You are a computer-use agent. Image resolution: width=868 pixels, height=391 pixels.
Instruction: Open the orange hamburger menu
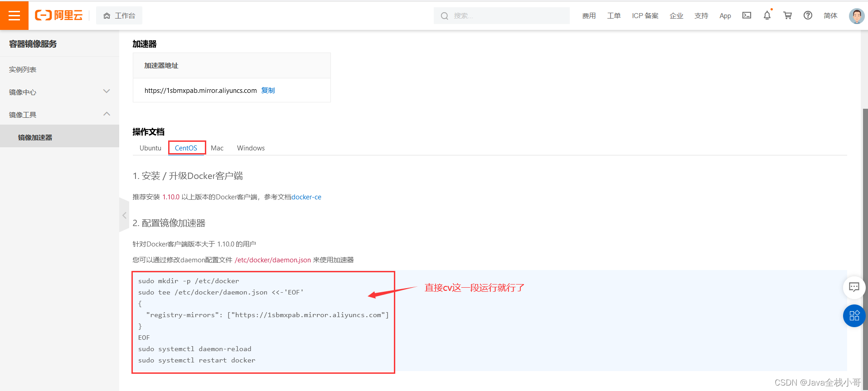tap(14, 15)
